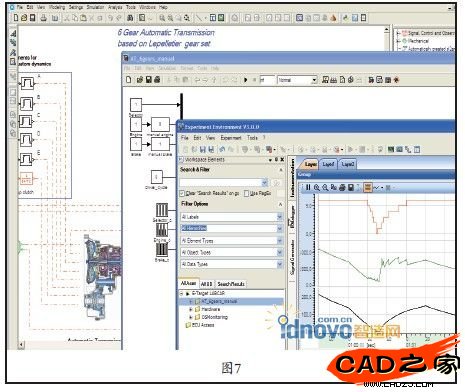The width and height of the screenshot is (465, 392).
Task: Click the zoom-in magnifier in the plotter toolbar
Action: (x=317, y=188)
